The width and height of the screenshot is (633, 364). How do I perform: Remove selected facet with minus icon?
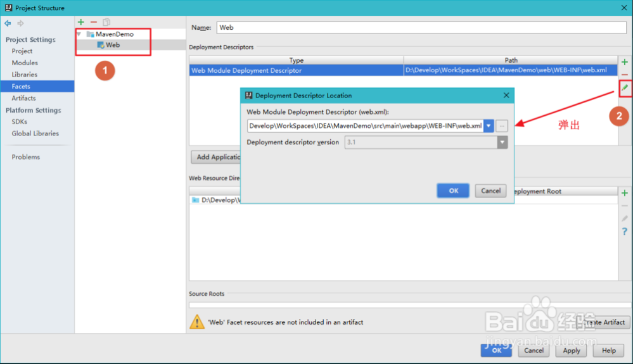tap(94, 22)
